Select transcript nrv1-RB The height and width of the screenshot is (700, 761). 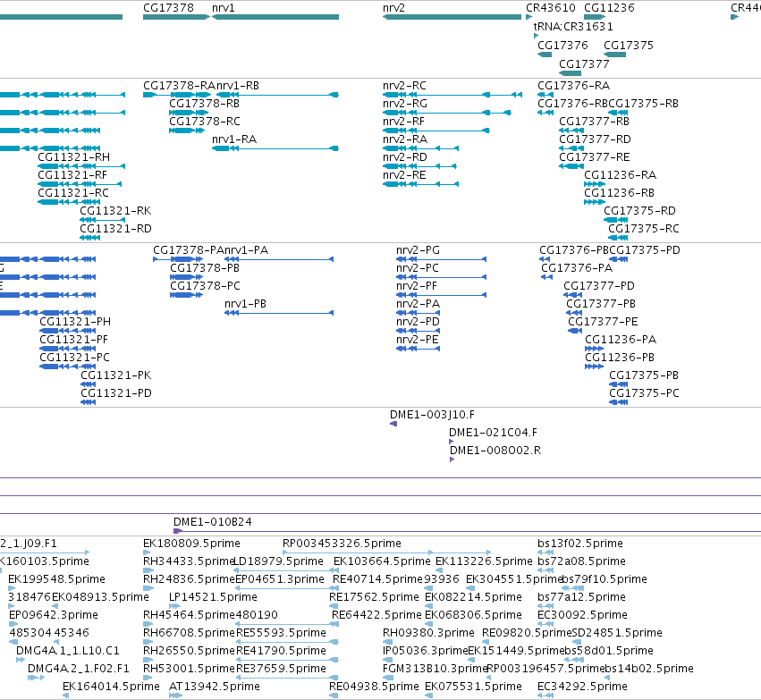[x=275, y=95]
